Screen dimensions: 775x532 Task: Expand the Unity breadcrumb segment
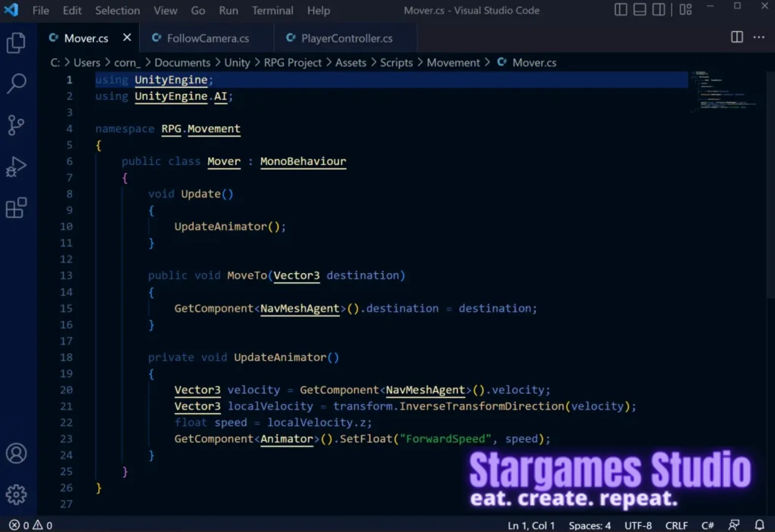pyautogui.click(x=237, y=63)
